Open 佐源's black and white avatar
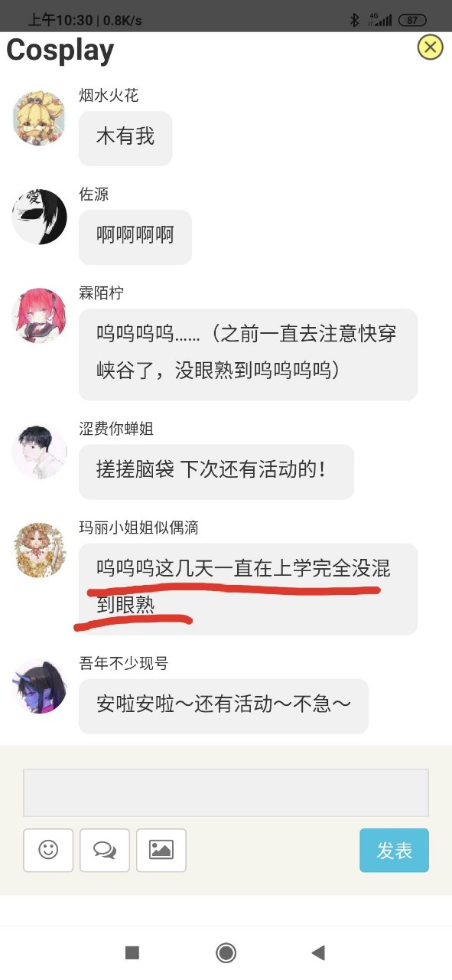The height and width of the screenshot is (980, 452). pos(40,217)
